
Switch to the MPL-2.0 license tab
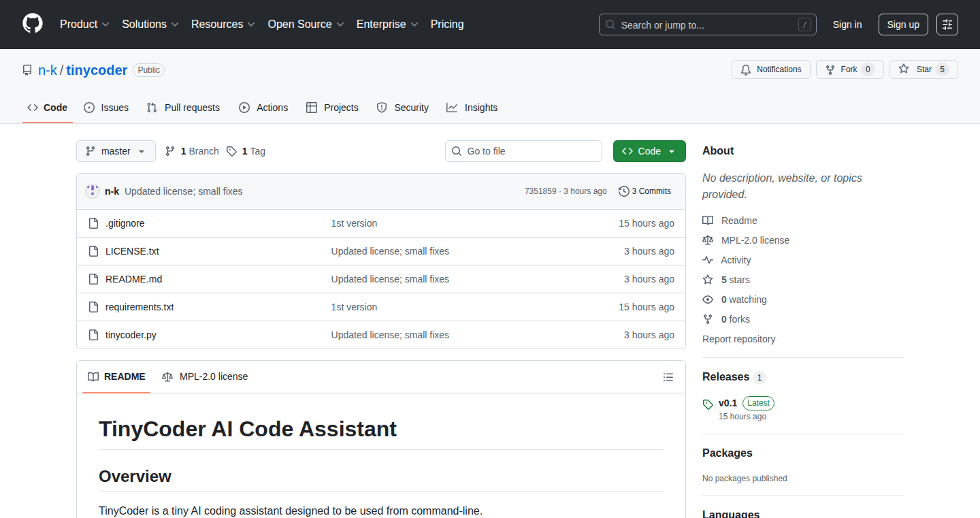tap(205, 376)
